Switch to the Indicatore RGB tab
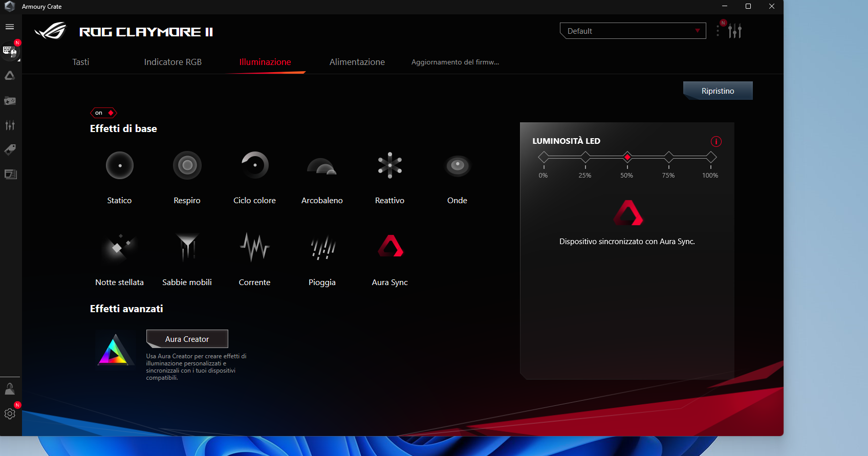 (x=173, y=62)
